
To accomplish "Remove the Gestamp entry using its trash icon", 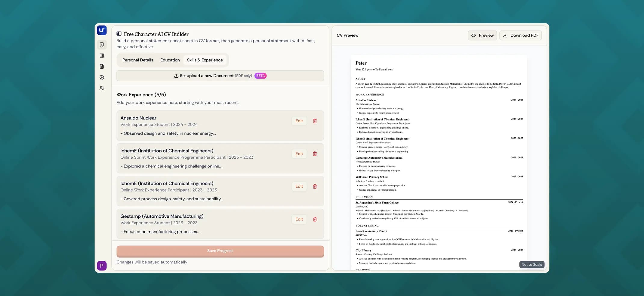I will click(x=315, y=219).
